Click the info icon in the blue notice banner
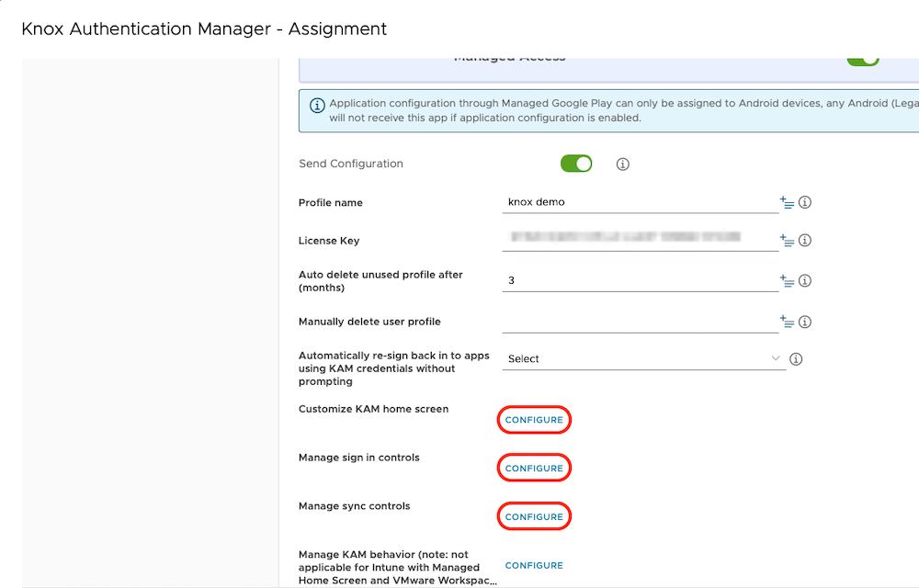This screenshot has height=588, width=919. pos(316,105)
